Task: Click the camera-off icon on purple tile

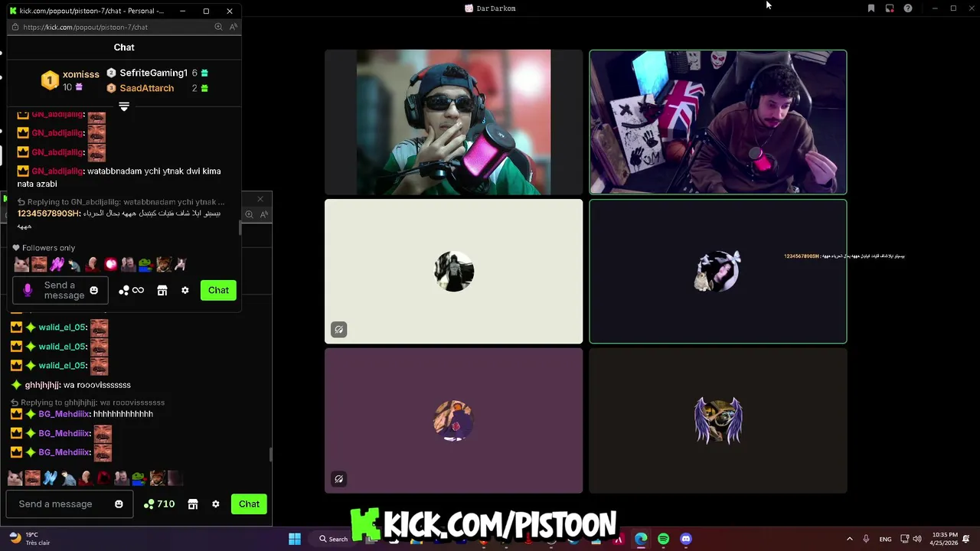Action: click(x=338, y=479)
